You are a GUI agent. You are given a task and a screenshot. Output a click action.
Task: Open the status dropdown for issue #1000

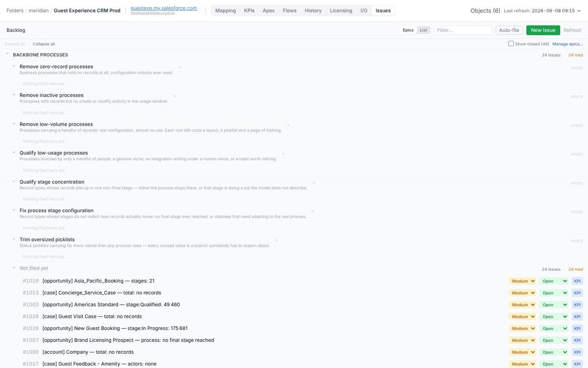pos(554,352)
